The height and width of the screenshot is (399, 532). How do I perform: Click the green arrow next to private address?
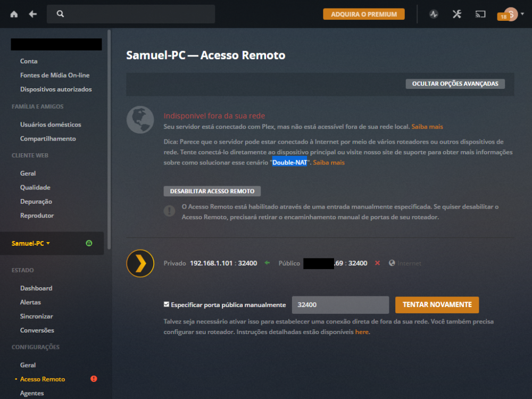(x=268, y=263)
